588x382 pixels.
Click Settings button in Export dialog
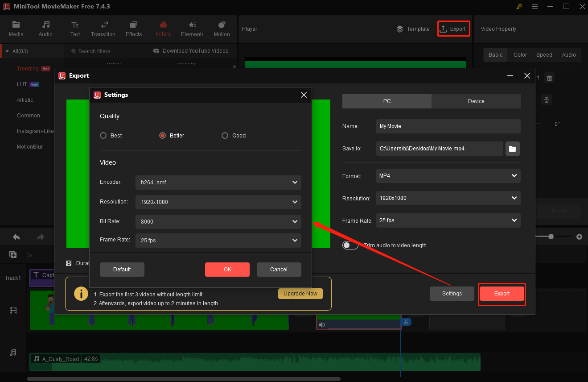coord(452,294)
